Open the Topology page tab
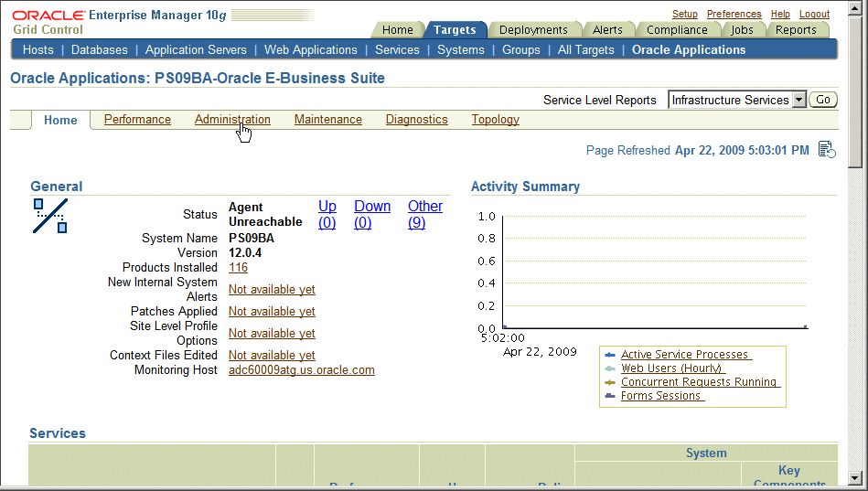This screenshot has width=868, height=491. pyautogui.click(x=495, y=120)
